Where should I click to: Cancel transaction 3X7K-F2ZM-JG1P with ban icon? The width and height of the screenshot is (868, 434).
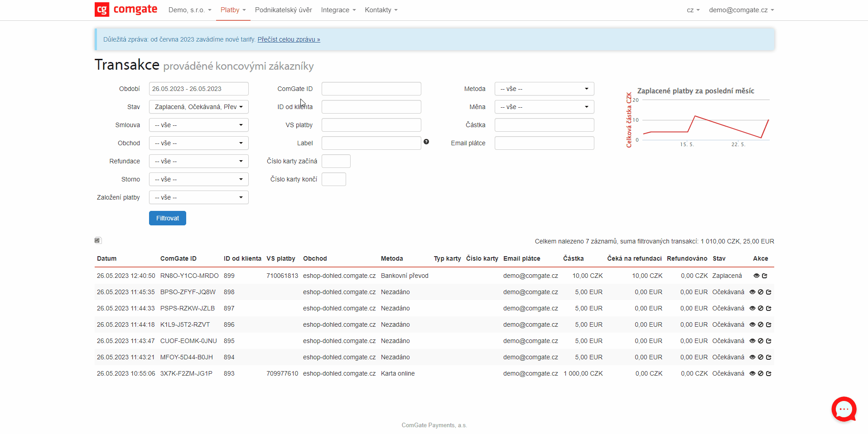(761, 373)
